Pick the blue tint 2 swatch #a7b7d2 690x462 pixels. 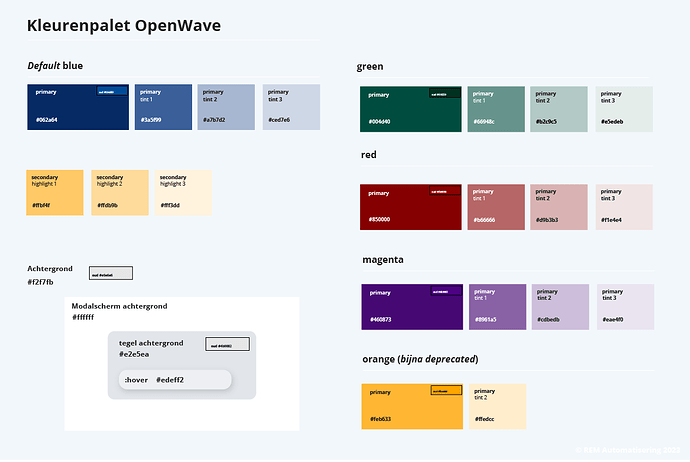coord(226,107)
